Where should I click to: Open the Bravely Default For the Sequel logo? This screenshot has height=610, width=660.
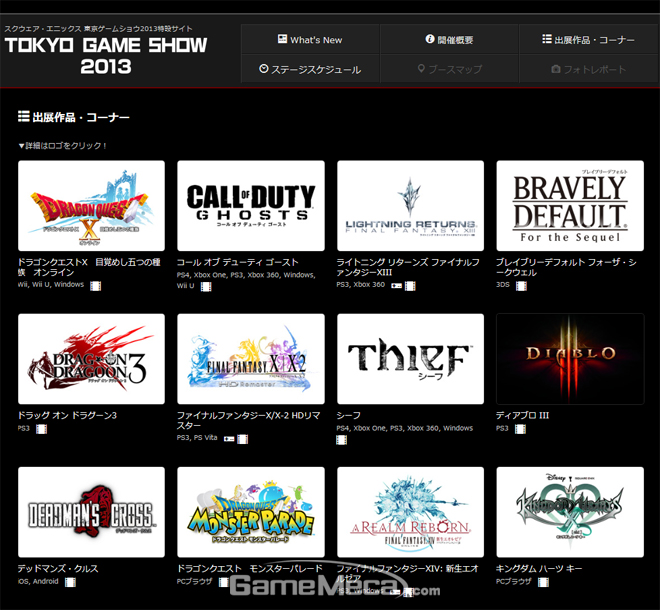tap(570, 205)
